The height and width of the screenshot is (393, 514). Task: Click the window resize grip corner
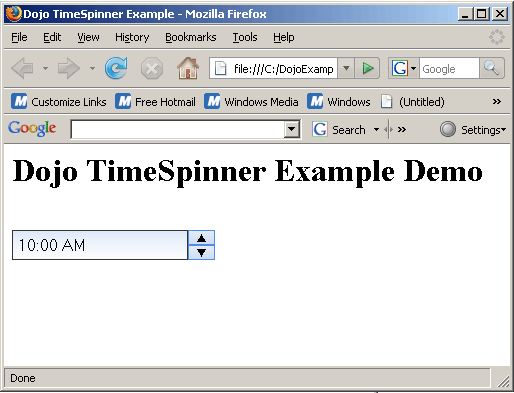pos(503,381)
